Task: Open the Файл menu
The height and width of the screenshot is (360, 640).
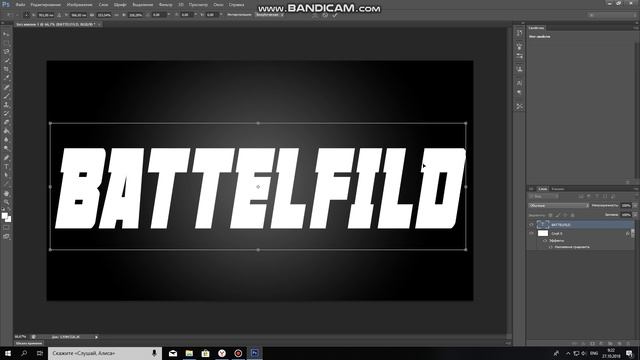Action: tap(20, 5)
